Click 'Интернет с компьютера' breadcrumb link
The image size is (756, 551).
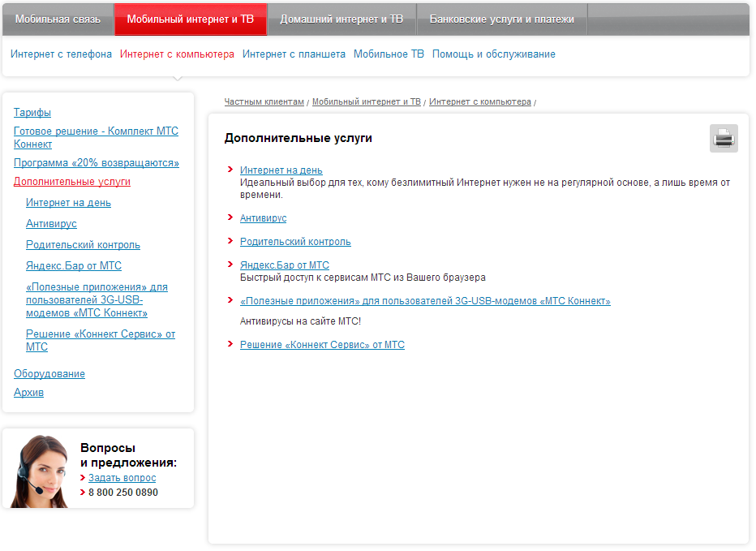pos(480,101)
